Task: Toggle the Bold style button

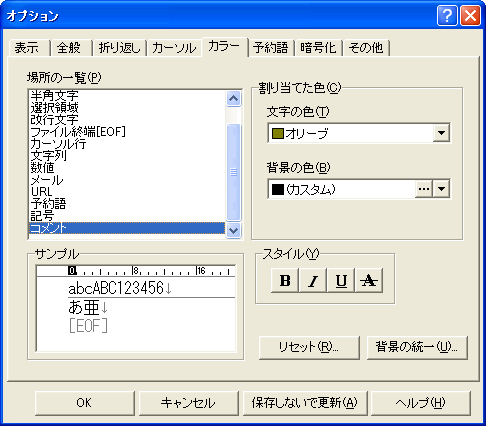Action: tap(285, 280)
